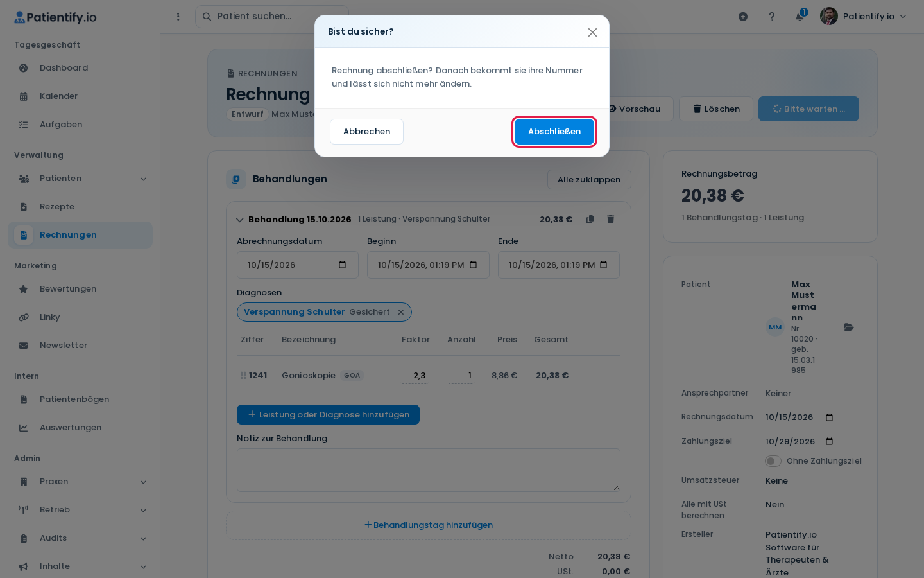Click the Vorschau preview button
924x578 pixels.
[x=635, y=109]
